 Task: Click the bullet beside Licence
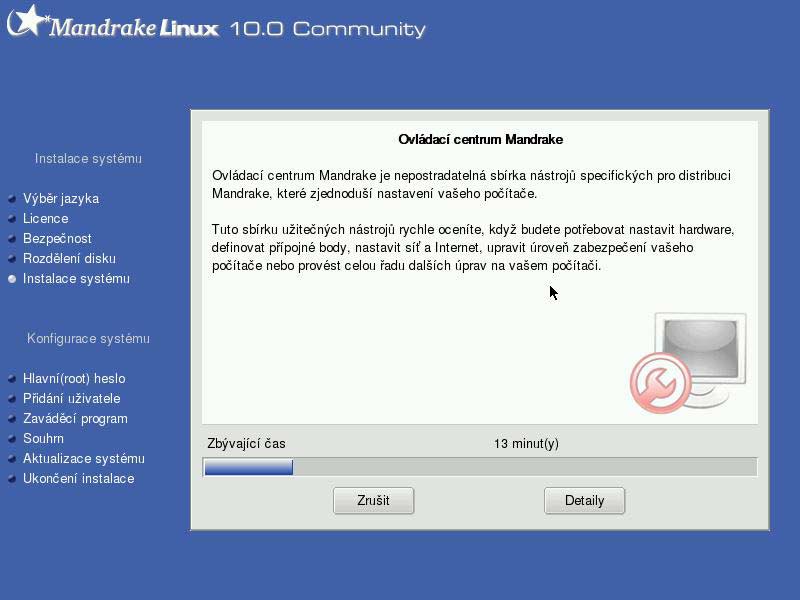pyautogui.click(x=12, y=218)
